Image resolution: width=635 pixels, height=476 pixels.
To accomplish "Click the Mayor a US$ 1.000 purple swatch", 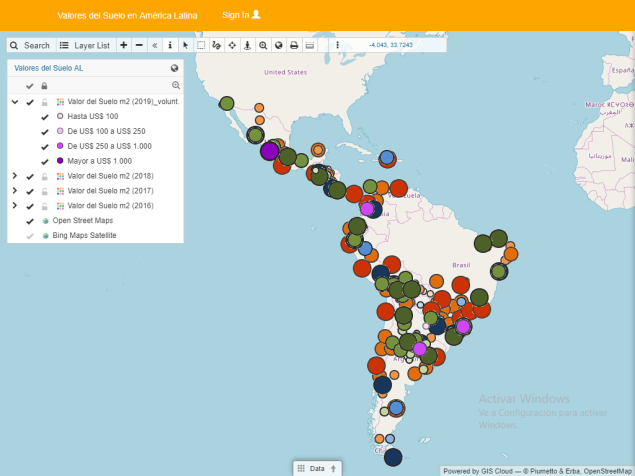I will point(60,161).
